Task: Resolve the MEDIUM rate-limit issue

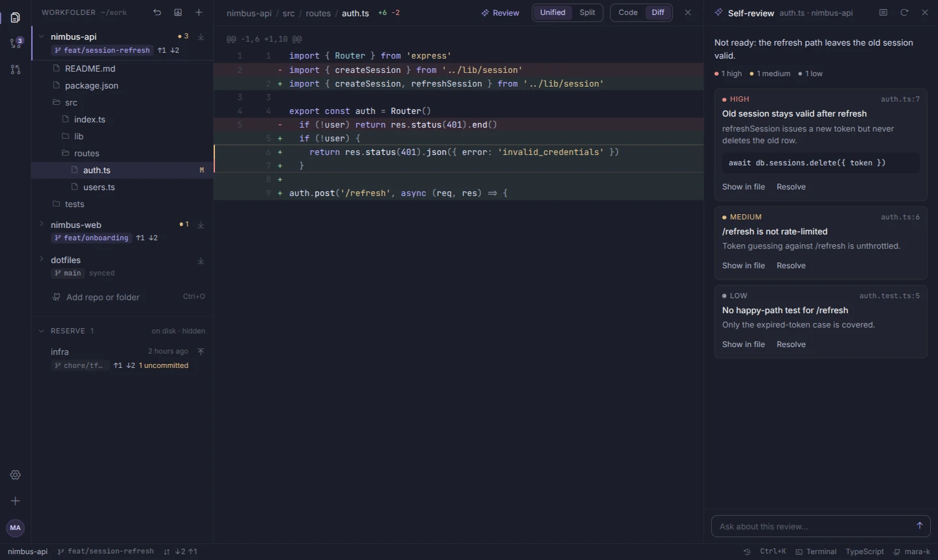Action: coord(791,266)
